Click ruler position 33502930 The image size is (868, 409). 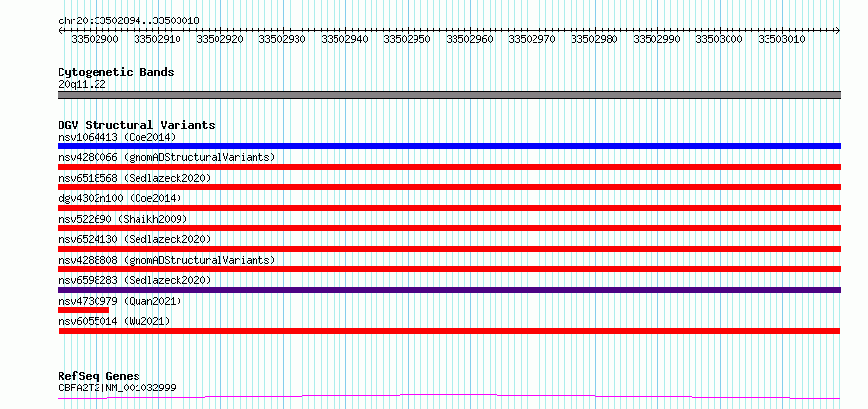pyautogui.click(x=282, y=39)
